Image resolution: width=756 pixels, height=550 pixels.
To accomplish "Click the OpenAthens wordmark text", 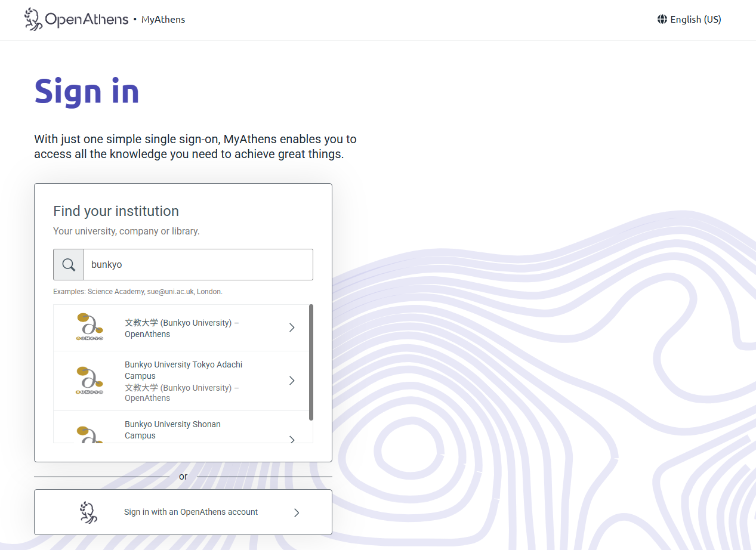I will (x=87, y=20).
